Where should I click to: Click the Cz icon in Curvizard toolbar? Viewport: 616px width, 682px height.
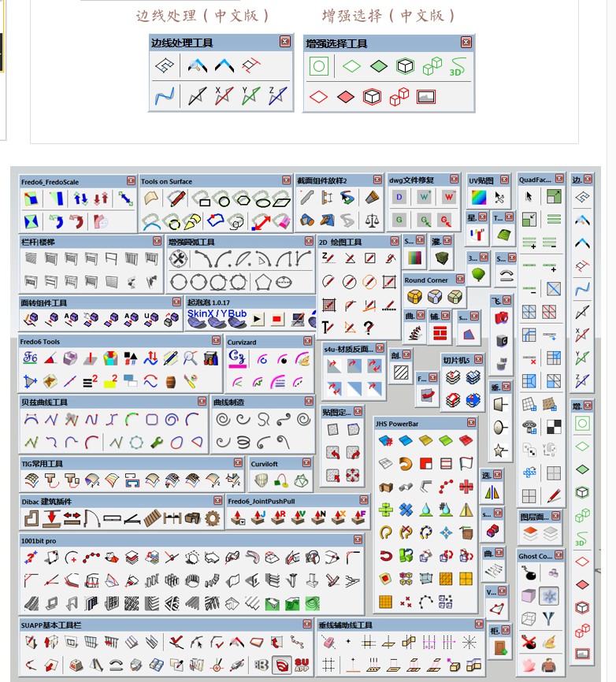click(x=237, y=358)
